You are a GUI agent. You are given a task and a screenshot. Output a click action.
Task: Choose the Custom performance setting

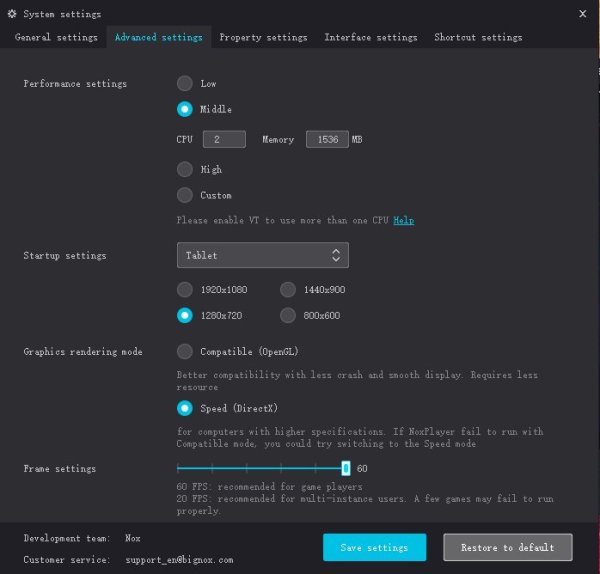pyautogui.click(x=185, y=196)
